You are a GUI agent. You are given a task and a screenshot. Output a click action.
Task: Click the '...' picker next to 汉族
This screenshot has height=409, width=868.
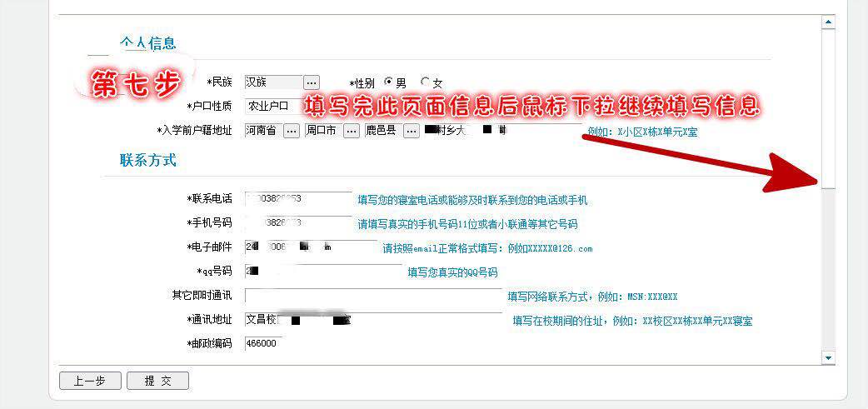pos(312,82)
